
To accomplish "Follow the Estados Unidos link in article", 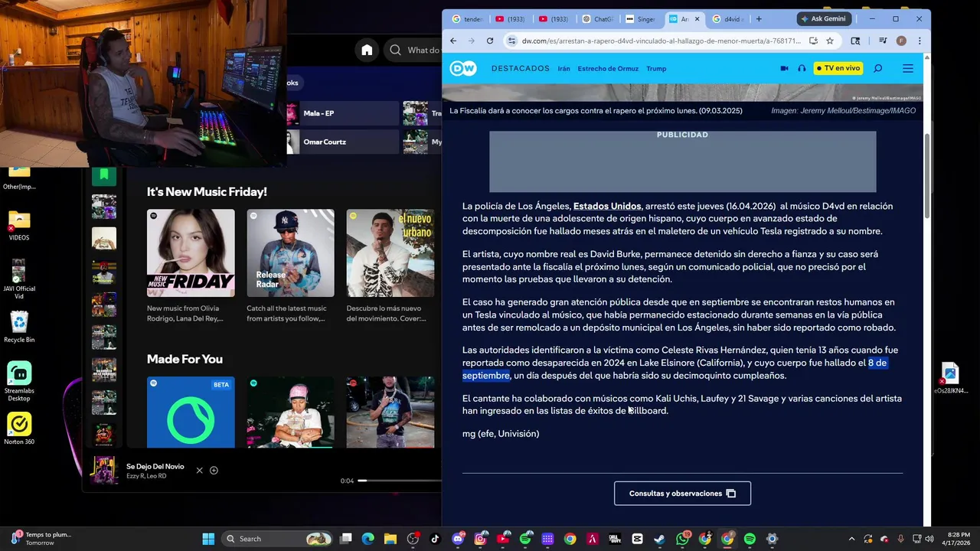I will coord(607,206).
